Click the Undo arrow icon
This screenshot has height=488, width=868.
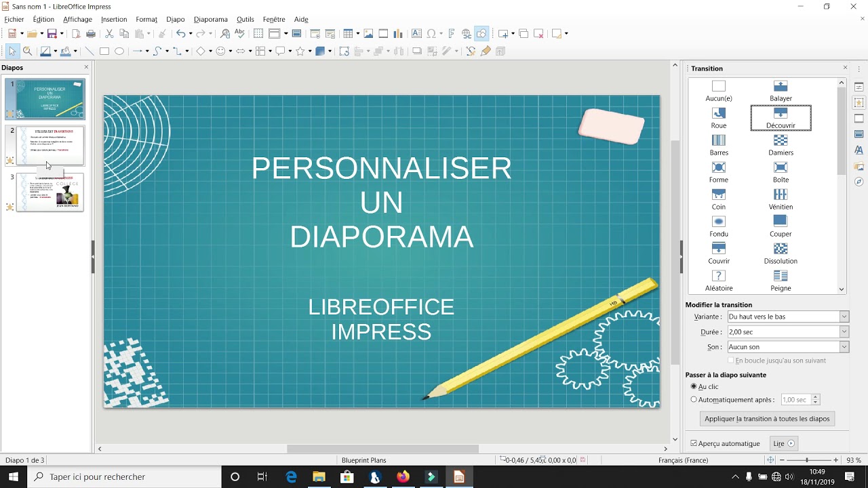(x=180, y=33)
